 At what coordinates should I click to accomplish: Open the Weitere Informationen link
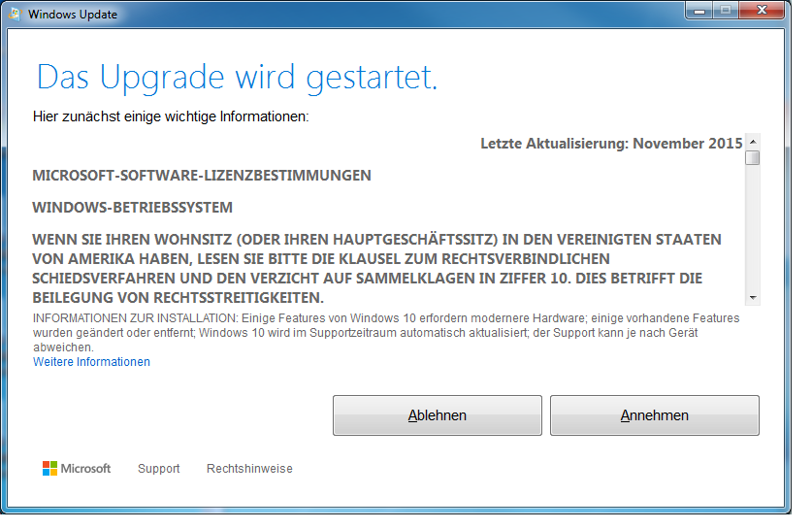pyautogui.click(x=91, y=362)
